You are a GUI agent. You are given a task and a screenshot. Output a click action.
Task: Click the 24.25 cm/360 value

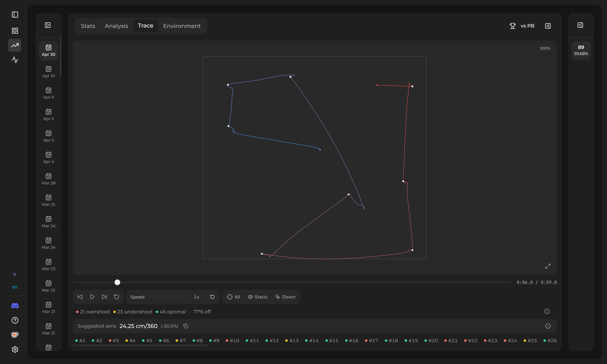pos(138,326)
